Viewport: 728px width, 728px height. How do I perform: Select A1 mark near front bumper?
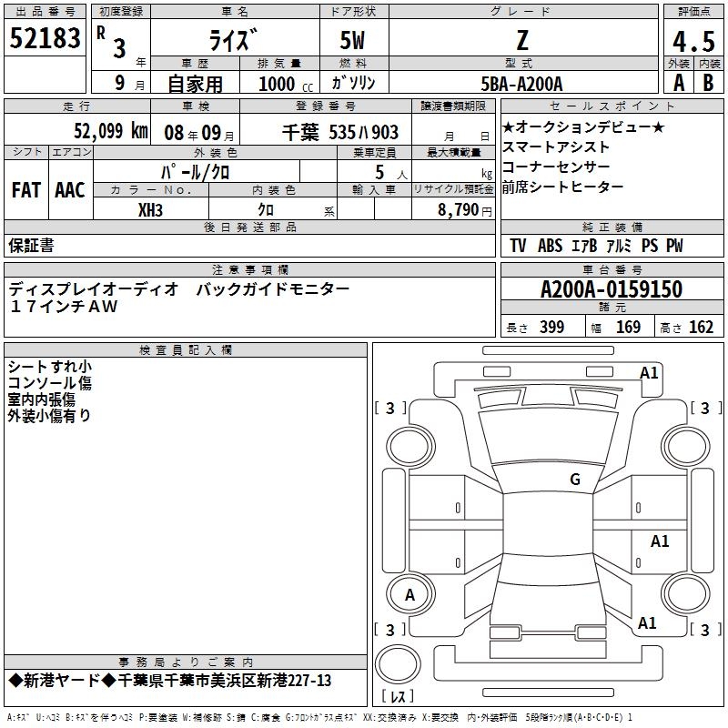tap(649, 373)
